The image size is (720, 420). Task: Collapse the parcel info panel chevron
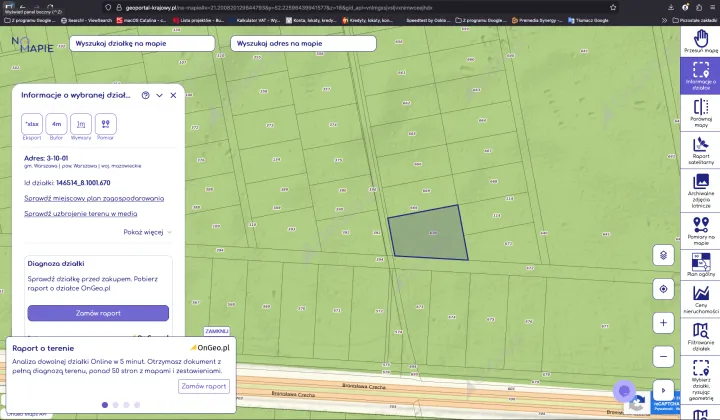159,95
